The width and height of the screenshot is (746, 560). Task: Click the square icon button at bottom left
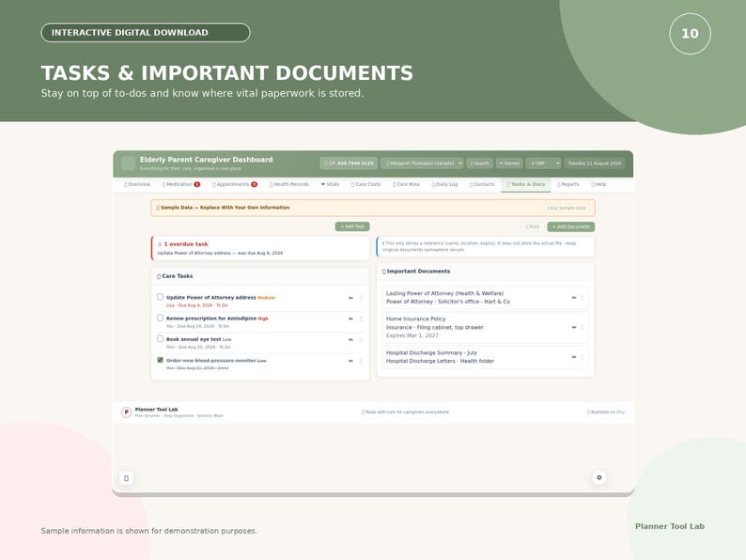[126, 478]
